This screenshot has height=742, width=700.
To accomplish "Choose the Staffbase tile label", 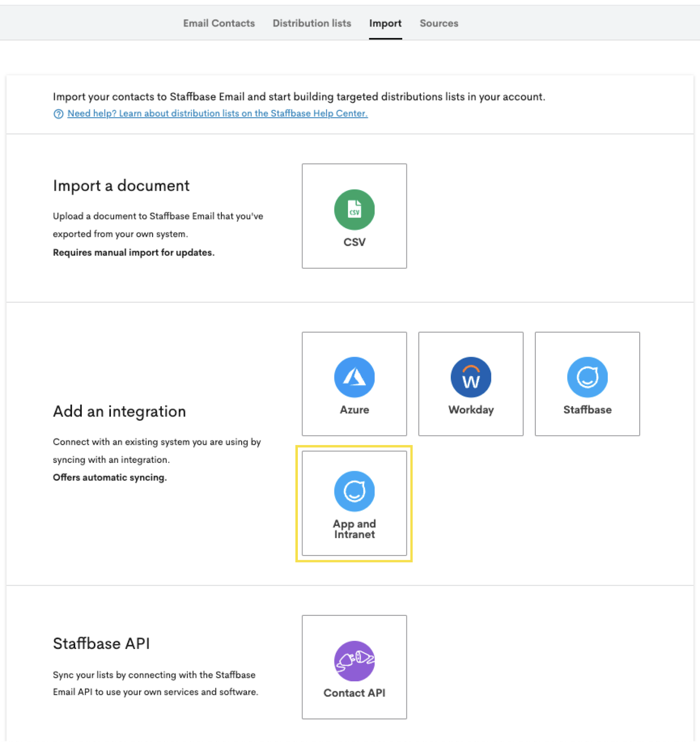I will tap(587, 410).
